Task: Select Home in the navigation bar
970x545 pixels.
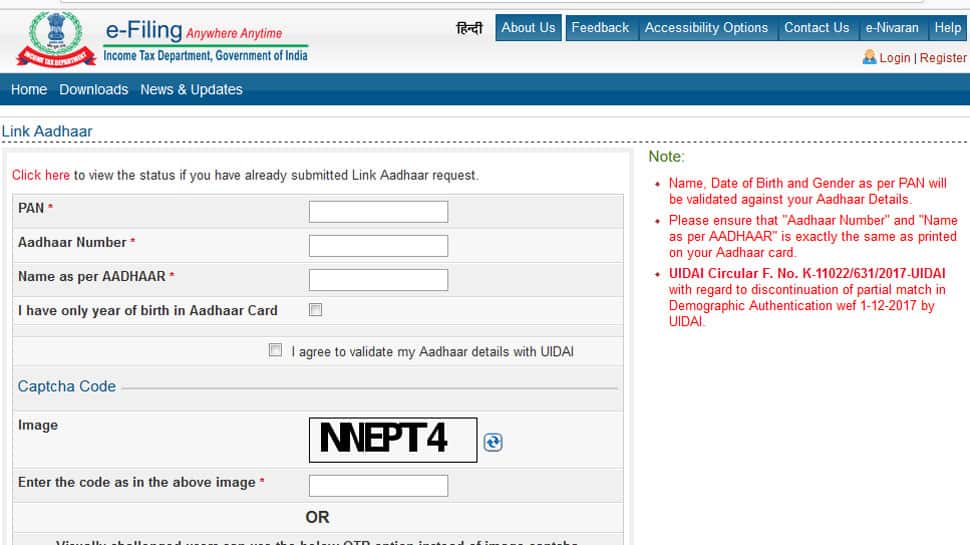Action: [x=28, y=90]
